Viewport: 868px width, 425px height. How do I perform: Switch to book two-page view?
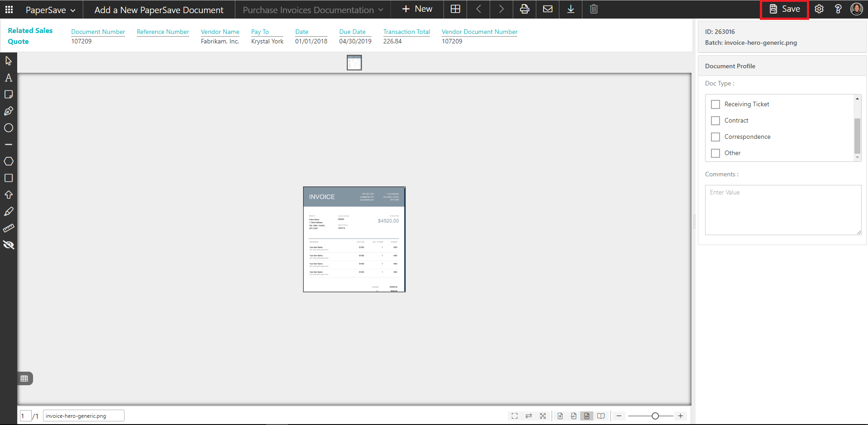pyautogui.click(x=601, y=416)
